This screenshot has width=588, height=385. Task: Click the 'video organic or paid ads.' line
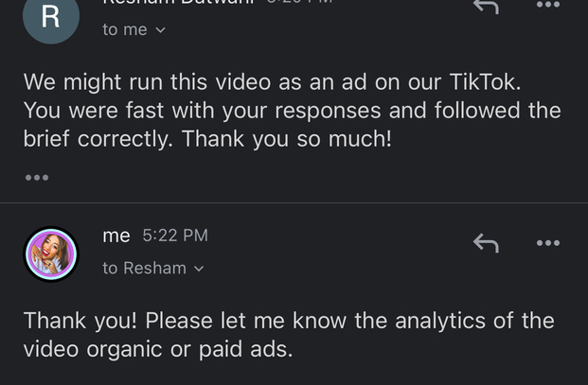pos(158,350)
